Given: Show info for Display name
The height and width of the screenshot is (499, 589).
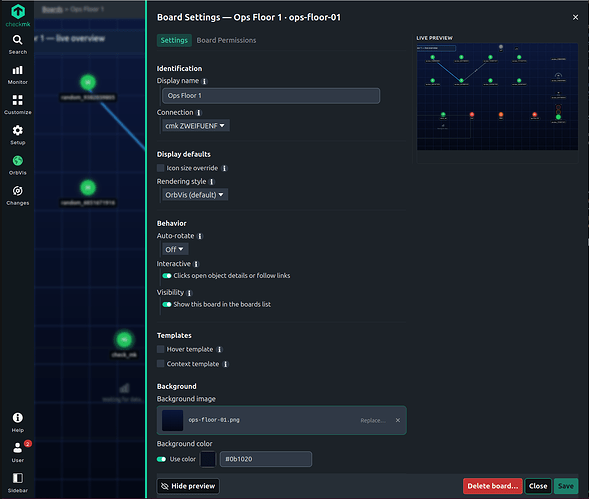Looking at the screenshot, I should [204, 81].
